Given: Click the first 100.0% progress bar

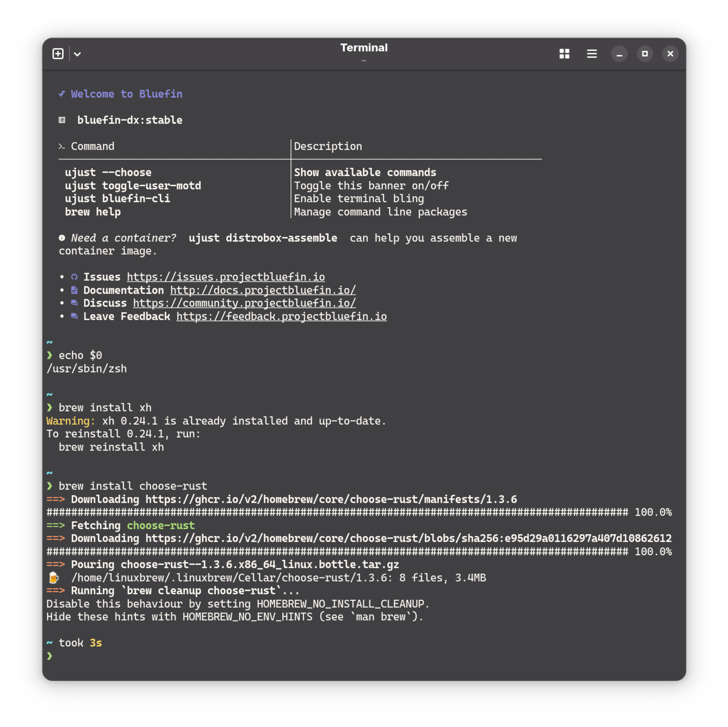Looking at the screenshot, I should coord(359,512).
